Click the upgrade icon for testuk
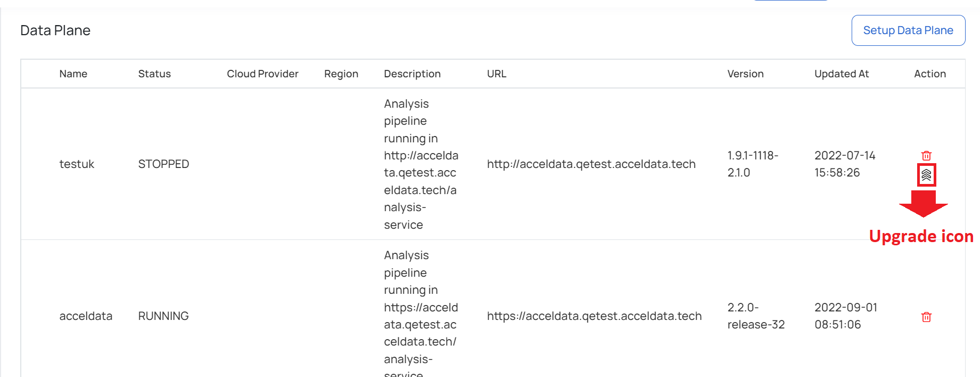 click(x=926, y=175)
